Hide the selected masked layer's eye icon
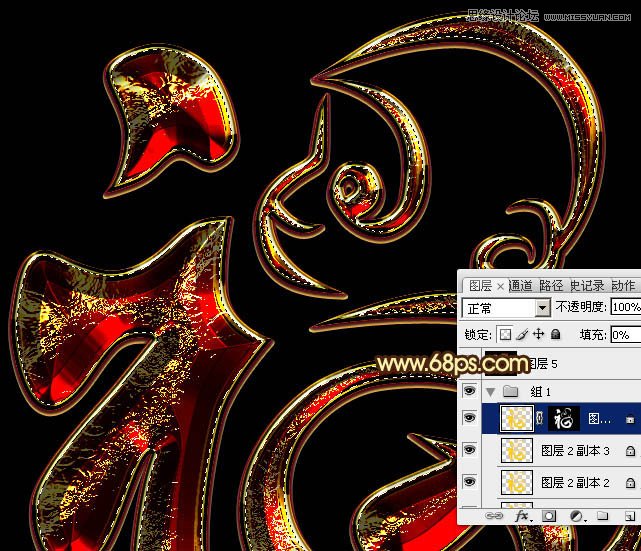 [x=469, y=417]
